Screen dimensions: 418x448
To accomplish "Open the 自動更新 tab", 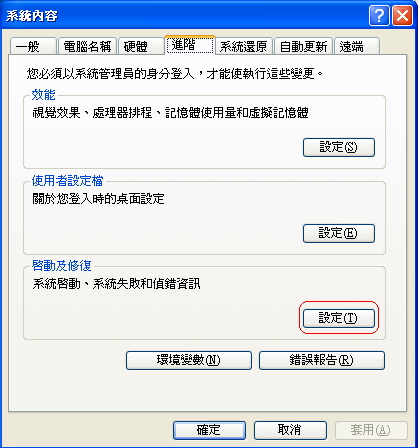I will pos(303,46).
